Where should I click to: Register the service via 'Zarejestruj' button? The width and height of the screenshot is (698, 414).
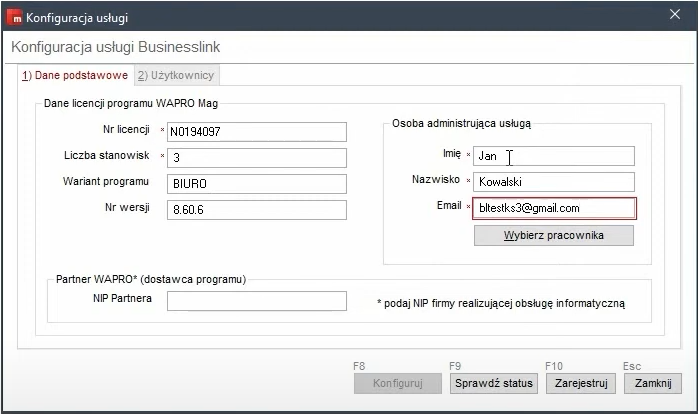tap(581, 383)
